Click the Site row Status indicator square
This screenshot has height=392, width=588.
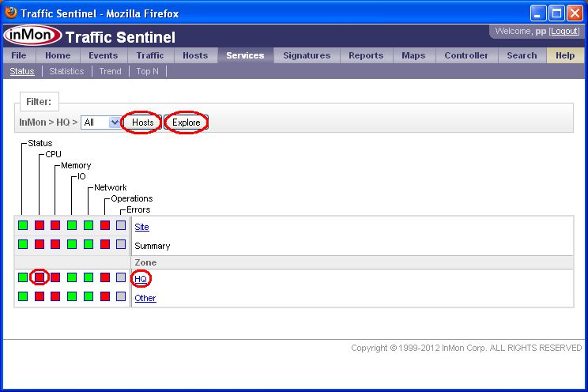[23, 225]
